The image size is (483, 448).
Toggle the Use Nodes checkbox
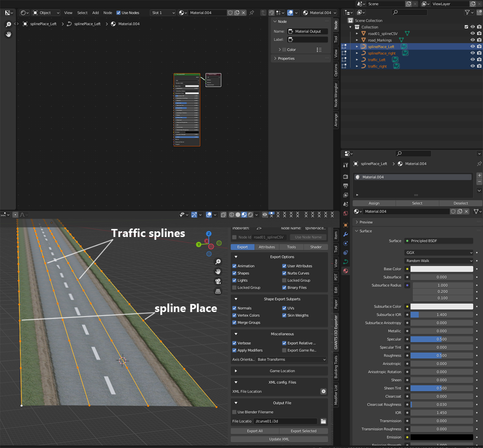(x=118, y=13)
